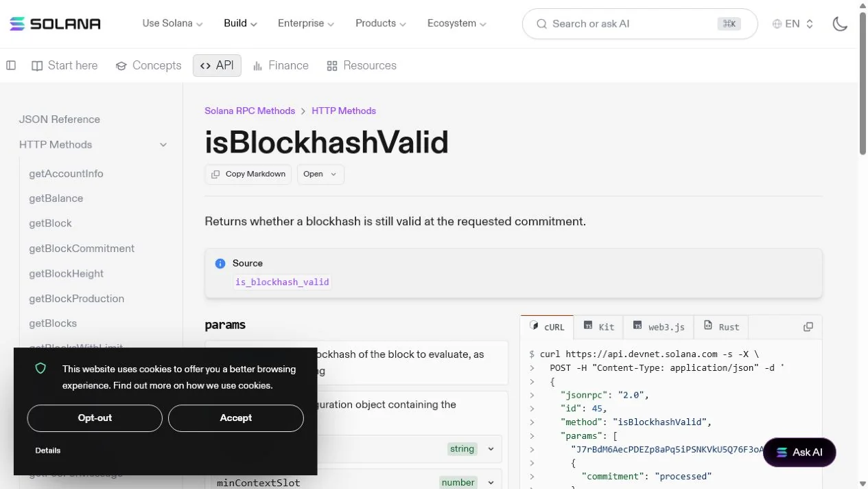Collapse the HTTP Methods section chevron
The image size is (868, 489).
click(x=163, y=145)
